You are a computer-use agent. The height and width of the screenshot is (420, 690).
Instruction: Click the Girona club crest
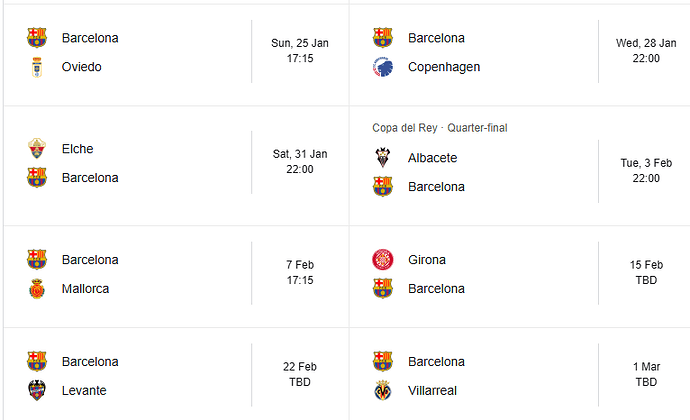click(383, 260)
